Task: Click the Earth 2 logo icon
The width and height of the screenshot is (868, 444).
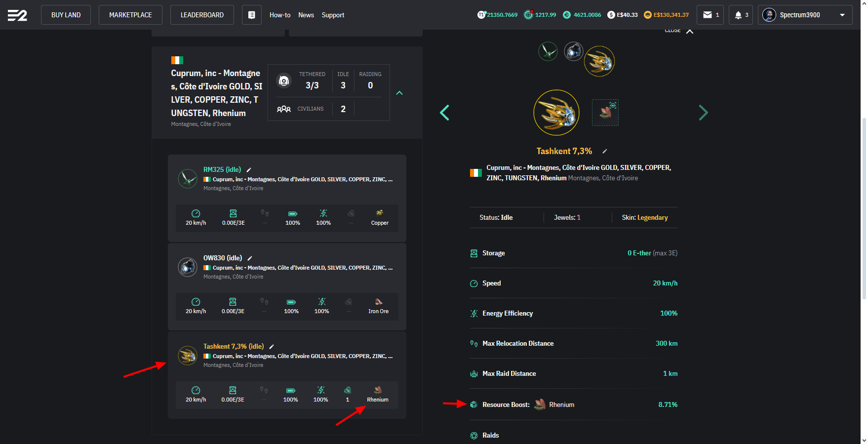Action: click(x=17, y=15)
